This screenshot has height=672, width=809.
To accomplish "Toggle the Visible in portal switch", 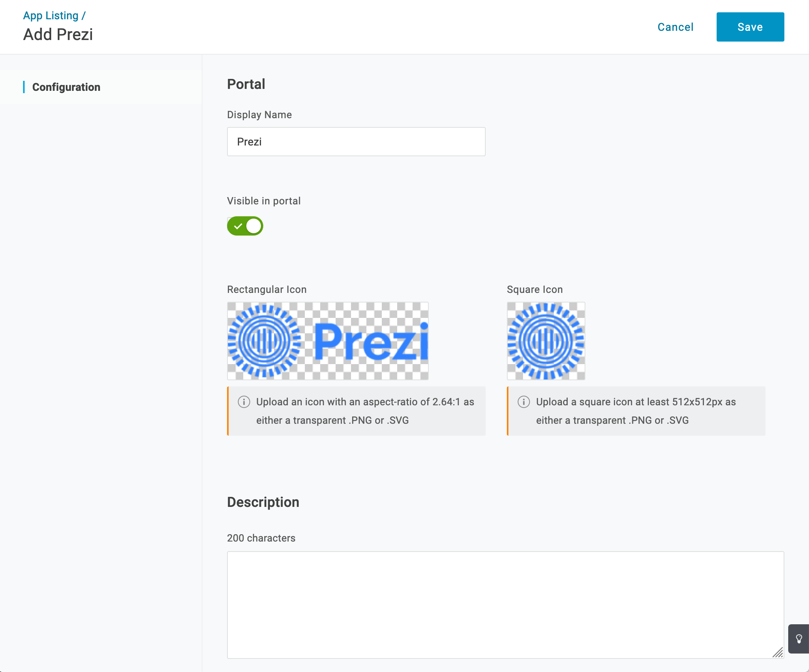I will click(x=245, y=226).
